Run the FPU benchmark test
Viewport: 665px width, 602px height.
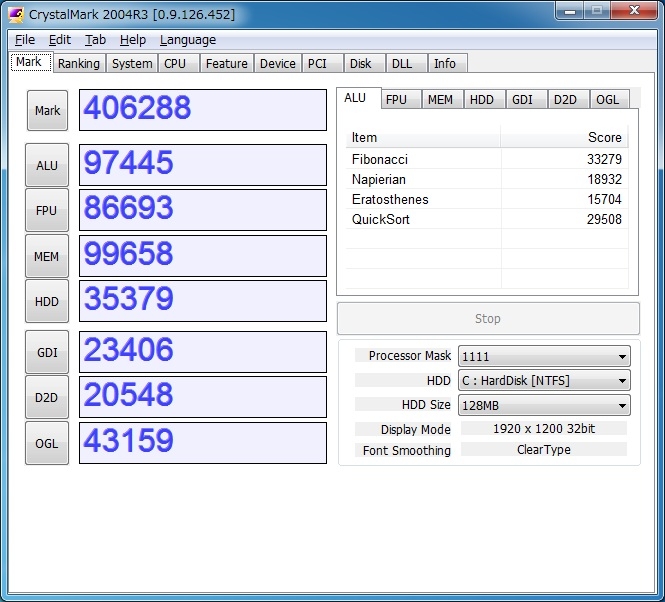pos(47,211)
